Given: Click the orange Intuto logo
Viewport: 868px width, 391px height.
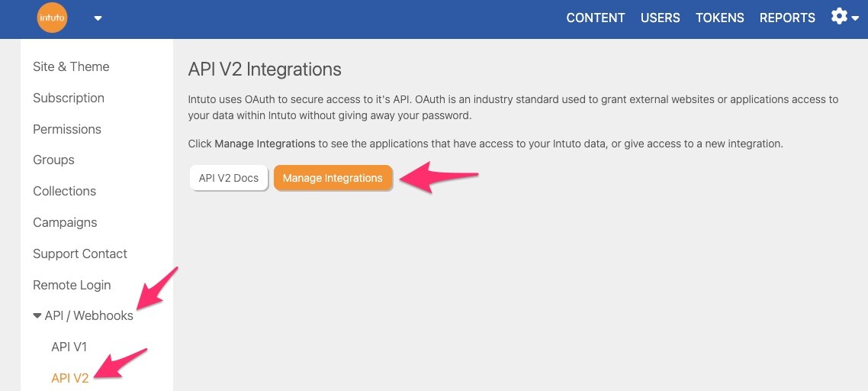Looking at the screenshot, I should 52,18.
